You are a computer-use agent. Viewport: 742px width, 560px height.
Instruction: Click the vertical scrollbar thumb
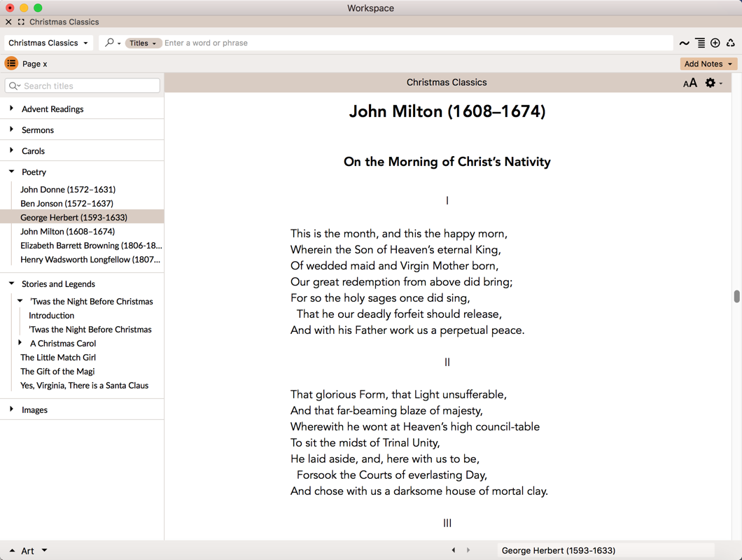tap(737, 296)
